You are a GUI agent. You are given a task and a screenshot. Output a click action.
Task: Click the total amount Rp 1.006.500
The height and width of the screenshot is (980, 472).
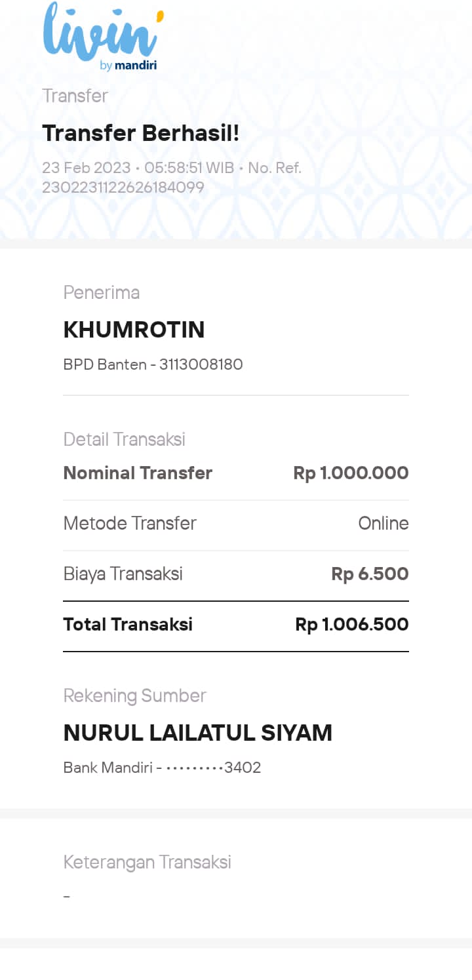pos(351,625)
